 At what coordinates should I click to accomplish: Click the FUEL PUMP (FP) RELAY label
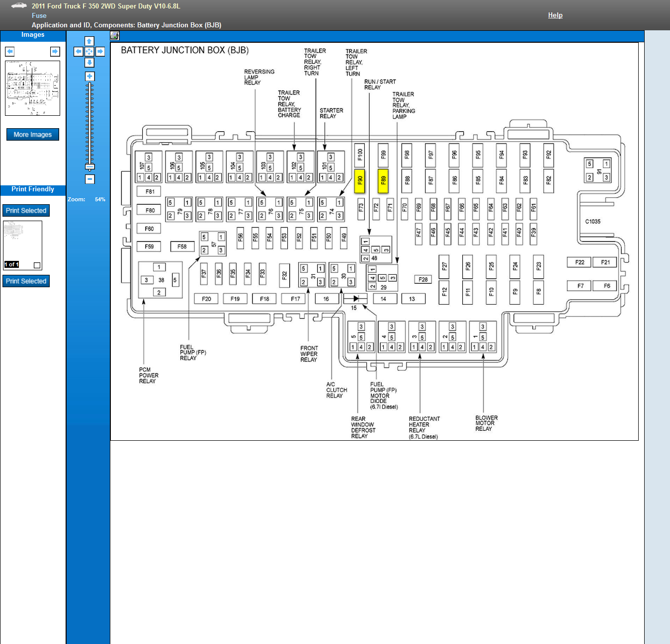tap(193, 353)
